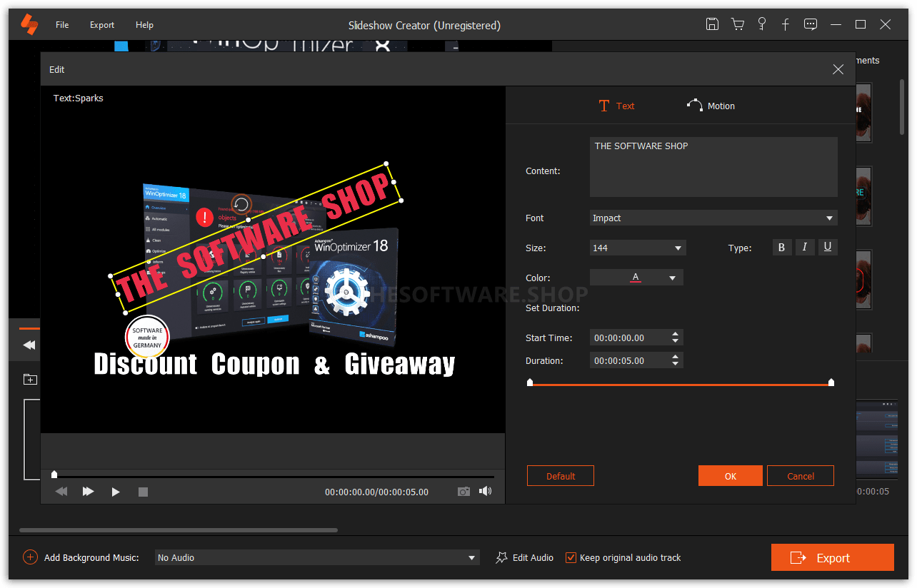Click the speaker icon in the preview player
Screen dimensions: 917x588
click(485, 492)
